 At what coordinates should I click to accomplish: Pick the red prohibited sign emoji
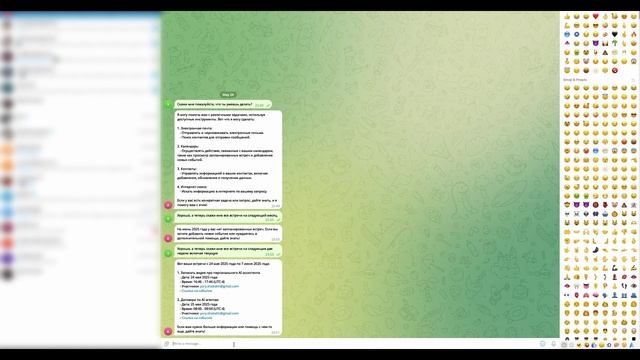coord(615,70)
